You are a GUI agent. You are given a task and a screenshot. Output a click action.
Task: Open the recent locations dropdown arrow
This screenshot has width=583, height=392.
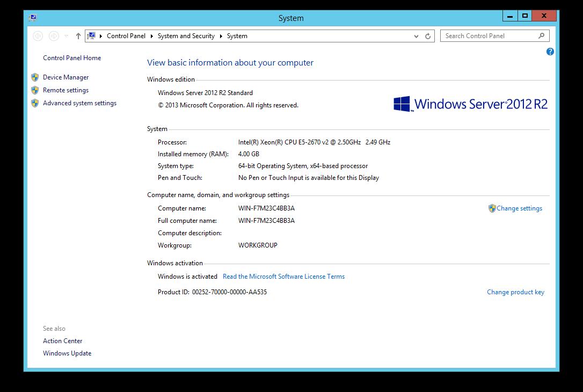(x=67, y=36)
